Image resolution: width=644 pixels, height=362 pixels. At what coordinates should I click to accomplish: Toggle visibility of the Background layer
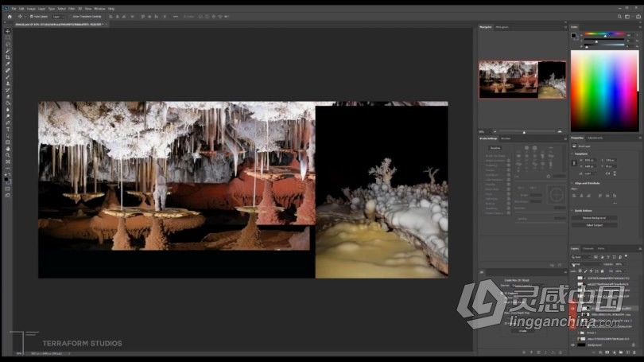573,344
